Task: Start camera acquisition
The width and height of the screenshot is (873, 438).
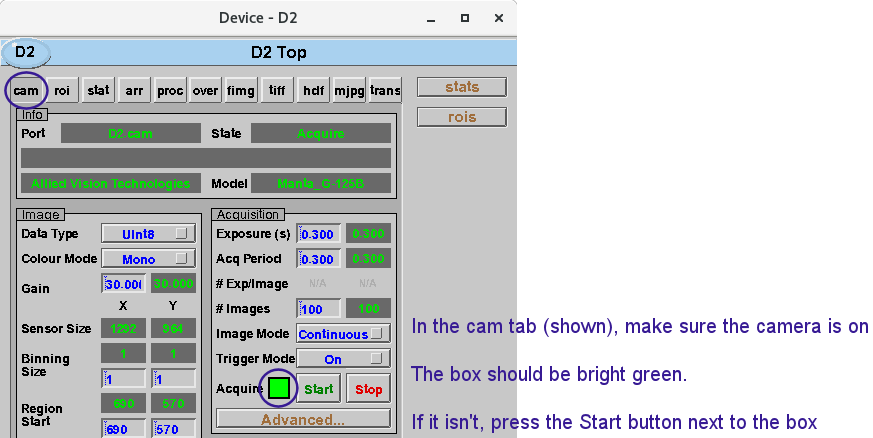Action: click(x=318, y=389)
